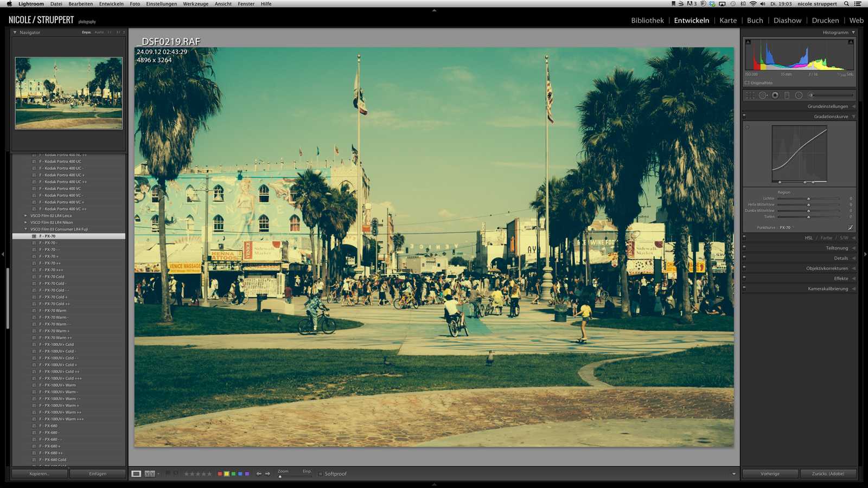868x488 pixels.
Task: Click the presets panel vertical scrollbar
Action: point(8,298)
